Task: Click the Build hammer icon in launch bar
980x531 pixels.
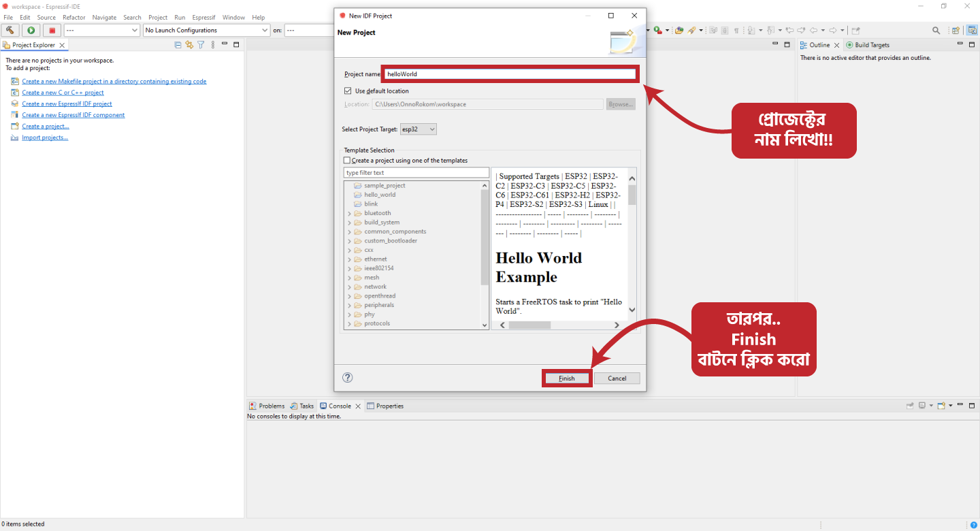Action: pos(11,30)
